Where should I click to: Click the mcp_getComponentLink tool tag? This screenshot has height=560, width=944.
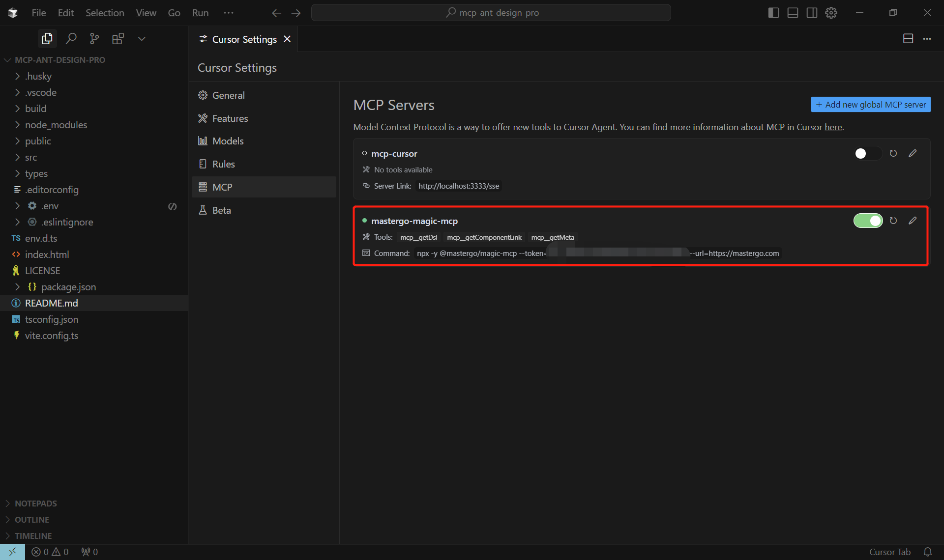(484, 238)
